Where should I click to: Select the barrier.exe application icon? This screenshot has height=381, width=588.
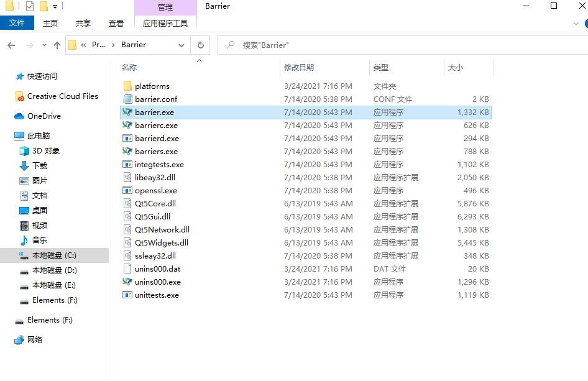click(x=127, y=112)
